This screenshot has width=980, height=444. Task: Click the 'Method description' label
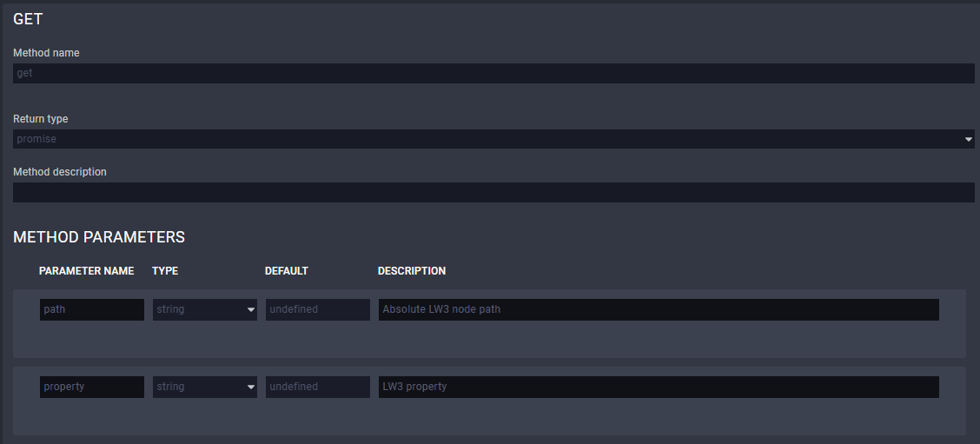tap(60, 172)
